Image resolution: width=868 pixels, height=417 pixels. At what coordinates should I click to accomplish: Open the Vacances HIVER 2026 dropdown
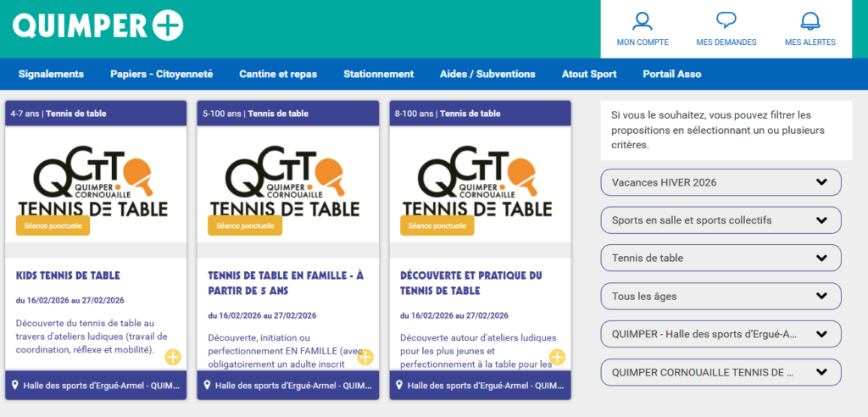[721, 182]
